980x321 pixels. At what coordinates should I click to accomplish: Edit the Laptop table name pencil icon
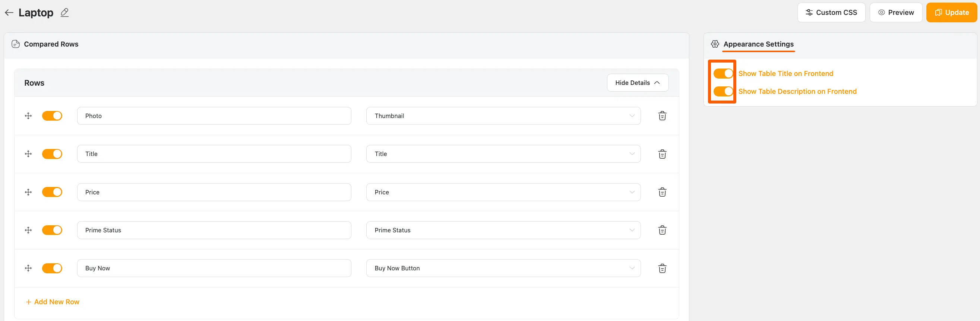coord(65,13)
